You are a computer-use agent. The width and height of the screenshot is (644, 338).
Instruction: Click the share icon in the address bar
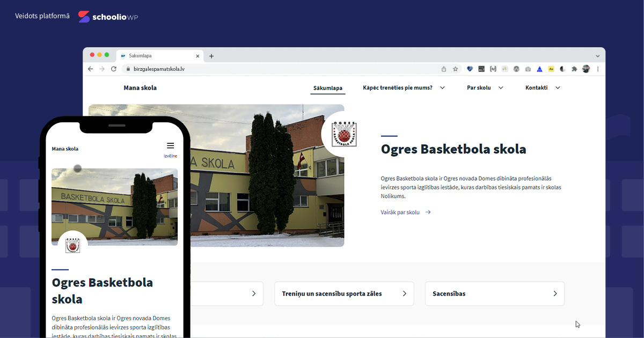click(x=444, y=69)
